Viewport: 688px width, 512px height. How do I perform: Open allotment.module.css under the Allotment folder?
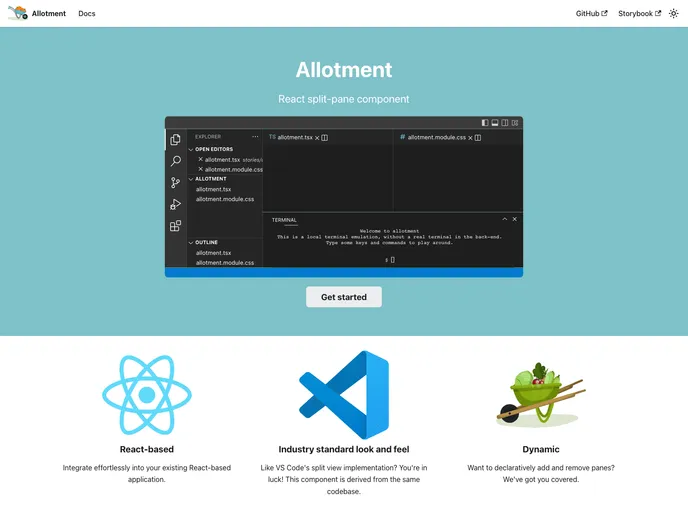click(x=225, y=199)
